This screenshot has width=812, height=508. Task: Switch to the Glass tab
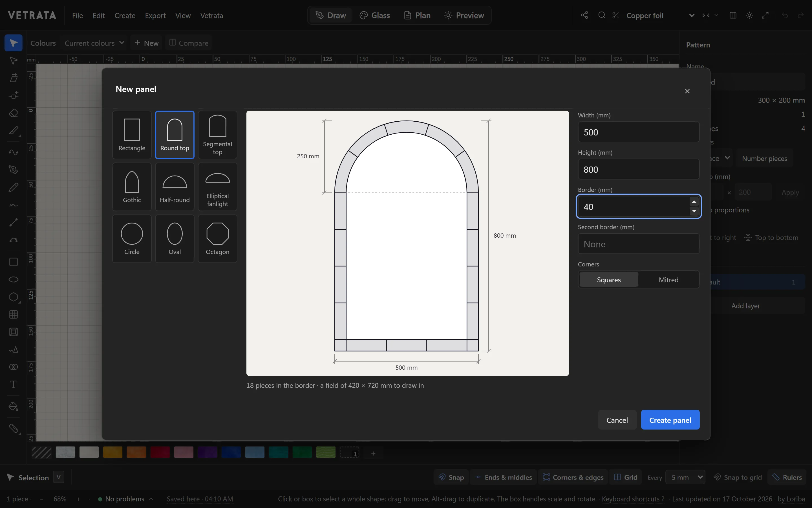(x=374, y=15)
